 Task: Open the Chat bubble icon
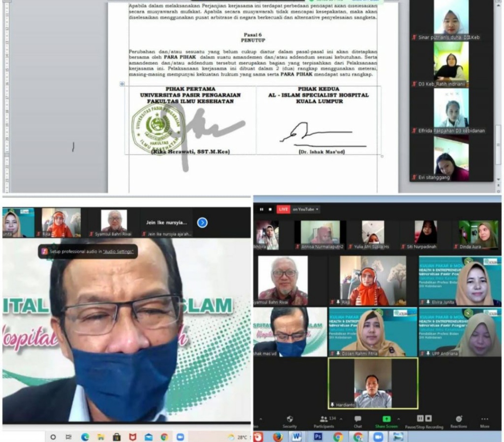(x=357, y=419)
